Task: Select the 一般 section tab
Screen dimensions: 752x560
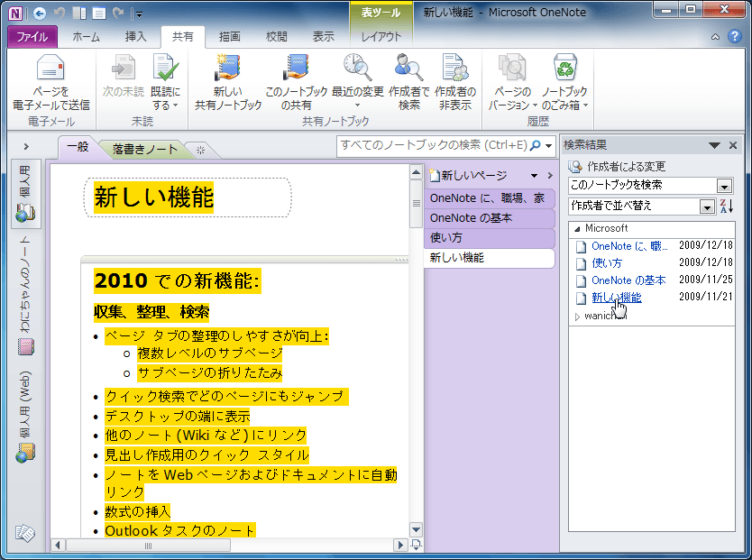Action: [x=78, y=147]
